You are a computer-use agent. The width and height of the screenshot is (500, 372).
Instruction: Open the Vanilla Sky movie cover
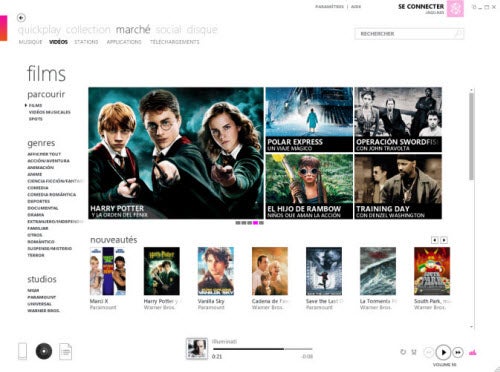tap(216, 271)
